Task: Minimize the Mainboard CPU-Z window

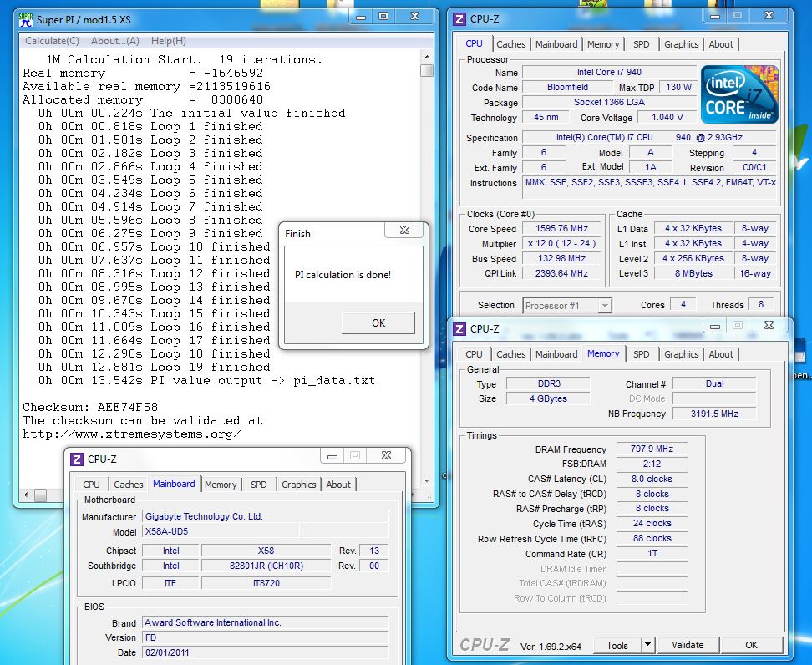Action: 332,456
